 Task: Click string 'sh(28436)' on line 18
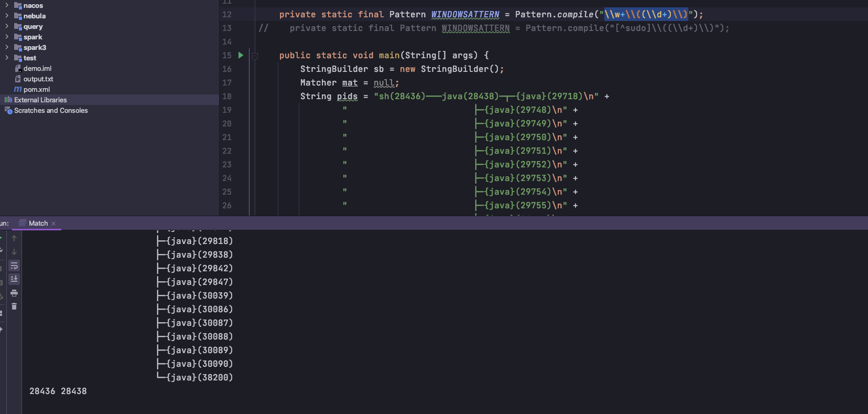coord(402,97)
